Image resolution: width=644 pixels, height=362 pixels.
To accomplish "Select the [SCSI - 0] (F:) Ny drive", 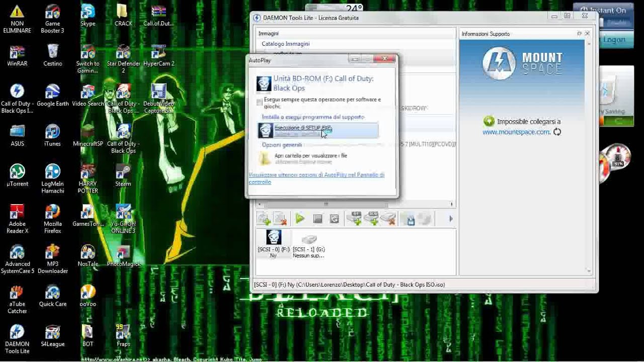I will coord(274,244).
